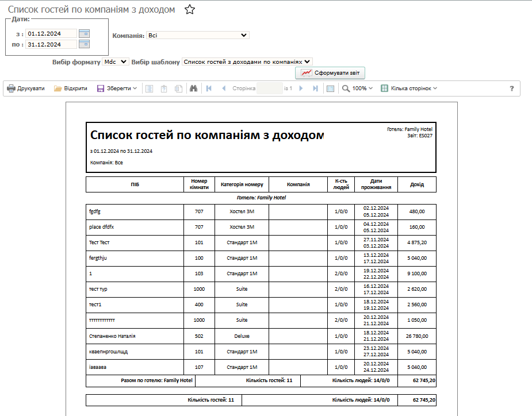Click the start date field 01.12.2024
This screenshot has height=416, width=532.
(x=51, y=33)
